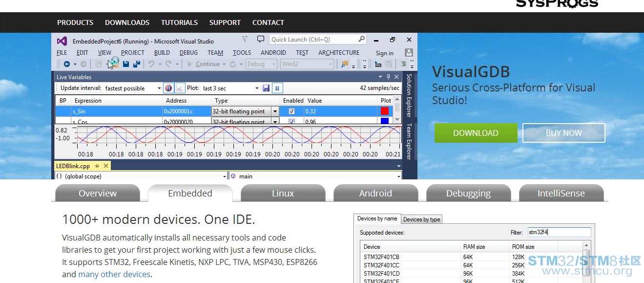Open the notifications filter flag icon

click(245, 39)
